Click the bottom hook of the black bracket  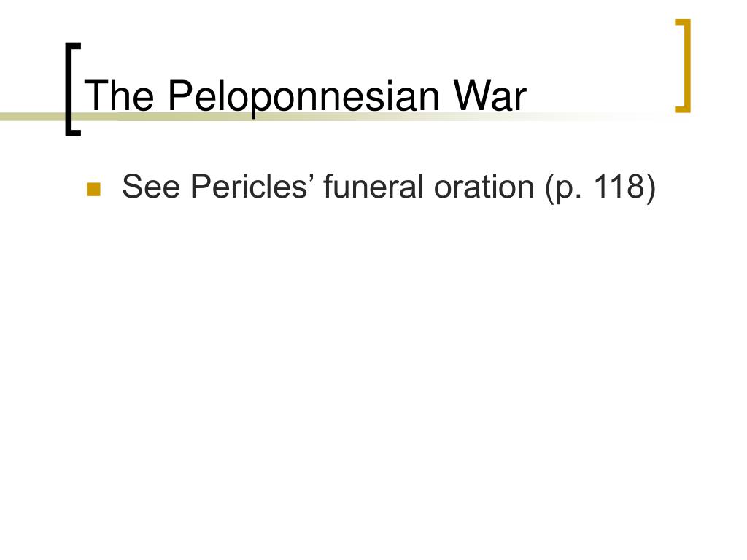pyautogui.click(x=73, y=133)
